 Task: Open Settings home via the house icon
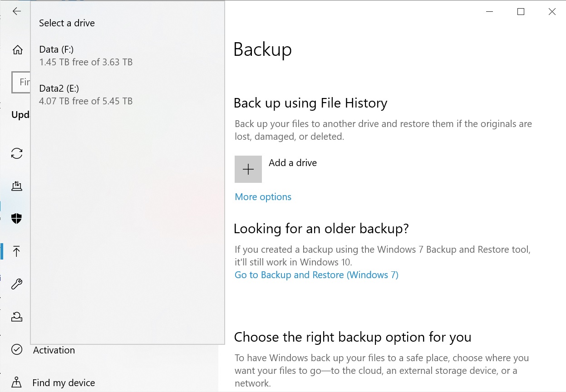tap(17, 50)
